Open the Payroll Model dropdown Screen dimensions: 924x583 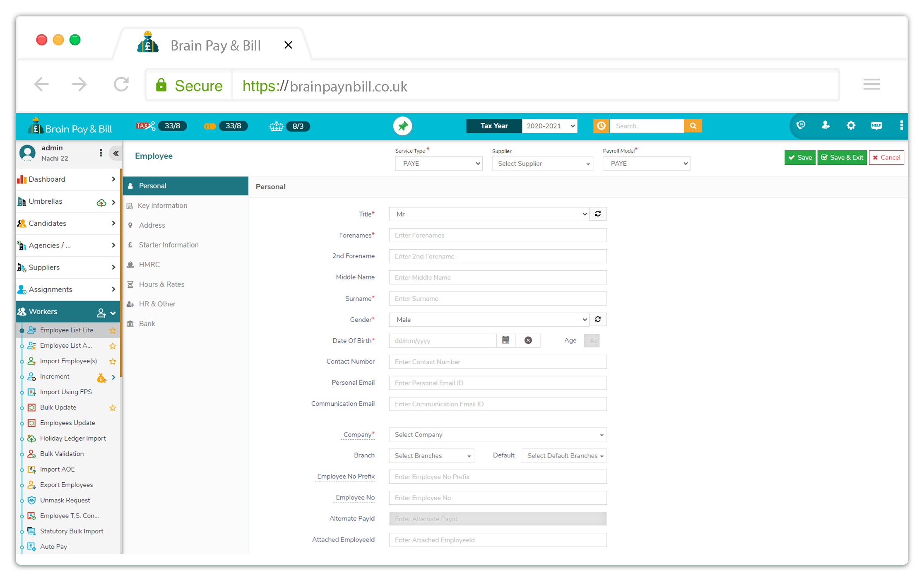[646, 164]
